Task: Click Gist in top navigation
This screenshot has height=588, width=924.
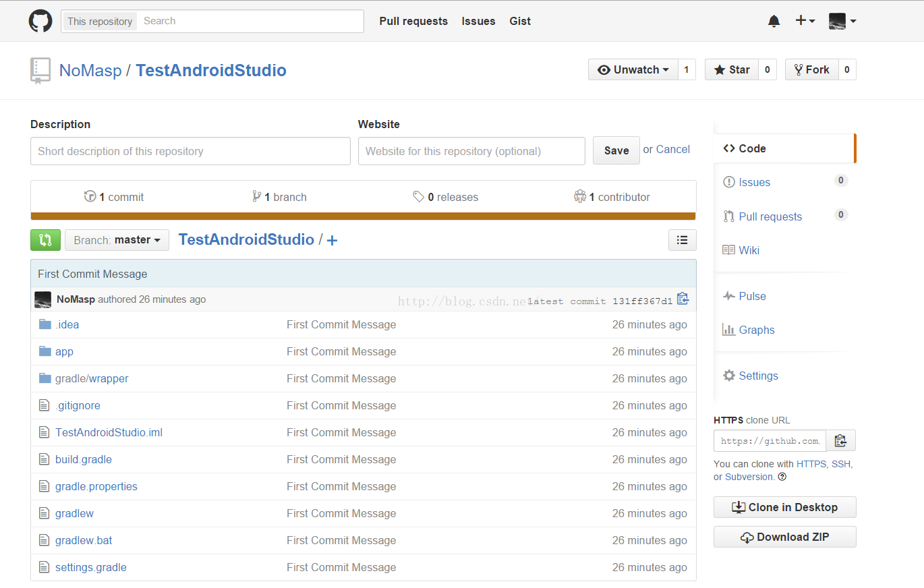Action: pos(520,21)
